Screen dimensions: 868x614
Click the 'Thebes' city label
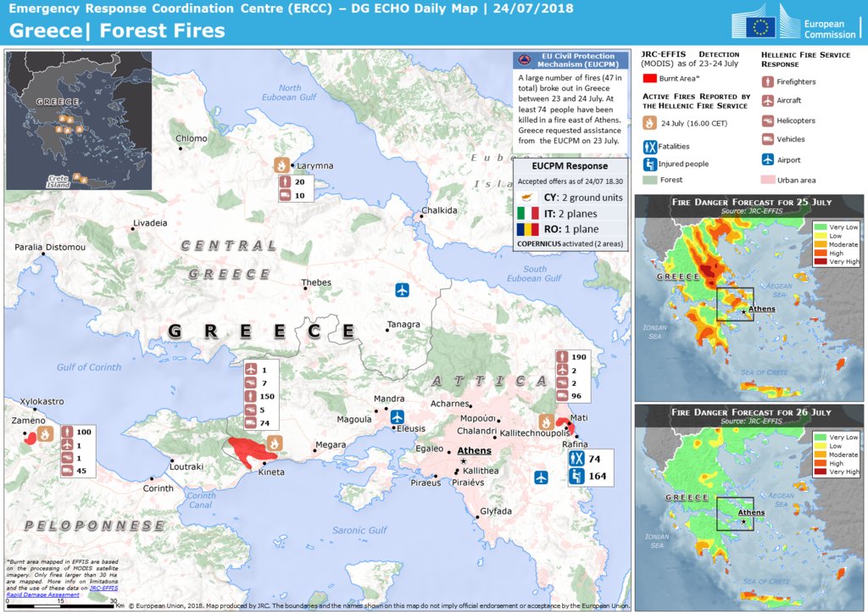tap(316, 282)
